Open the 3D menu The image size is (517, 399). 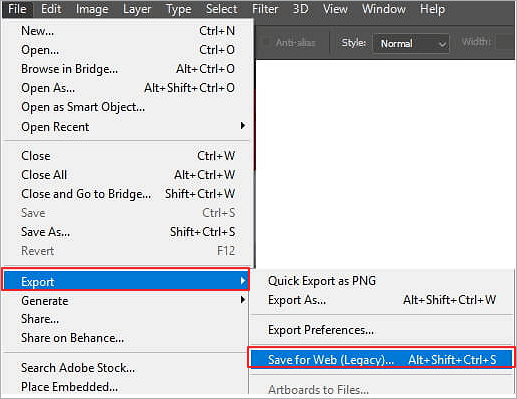point(300,9)
